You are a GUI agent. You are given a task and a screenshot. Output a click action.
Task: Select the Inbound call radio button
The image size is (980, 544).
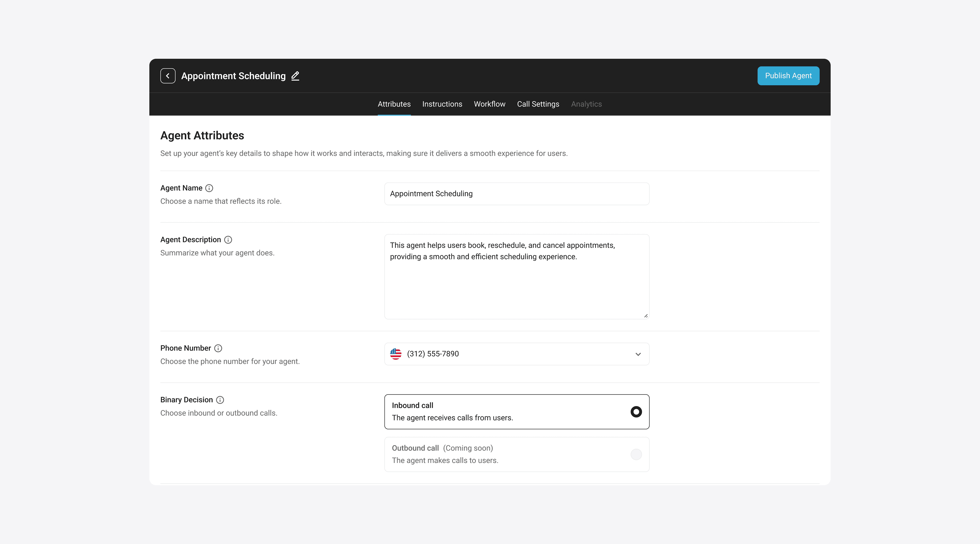(x=636, y=412)
